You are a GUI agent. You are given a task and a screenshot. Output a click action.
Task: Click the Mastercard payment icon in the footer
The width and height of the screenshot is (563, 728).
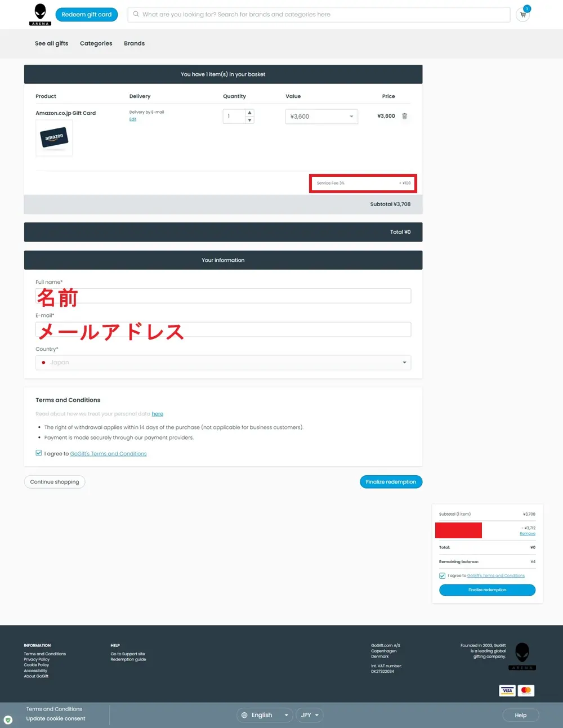tap(526, 690)
